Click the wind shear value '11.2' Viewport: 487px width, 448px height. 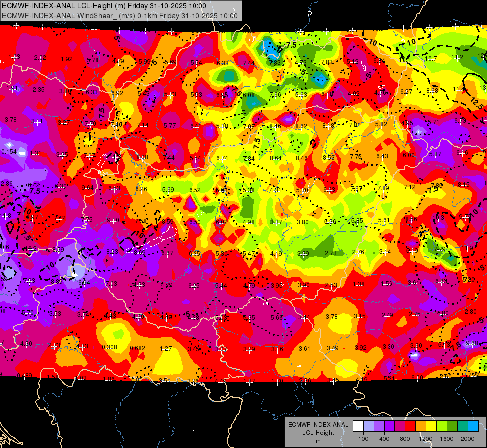point(457,57)
